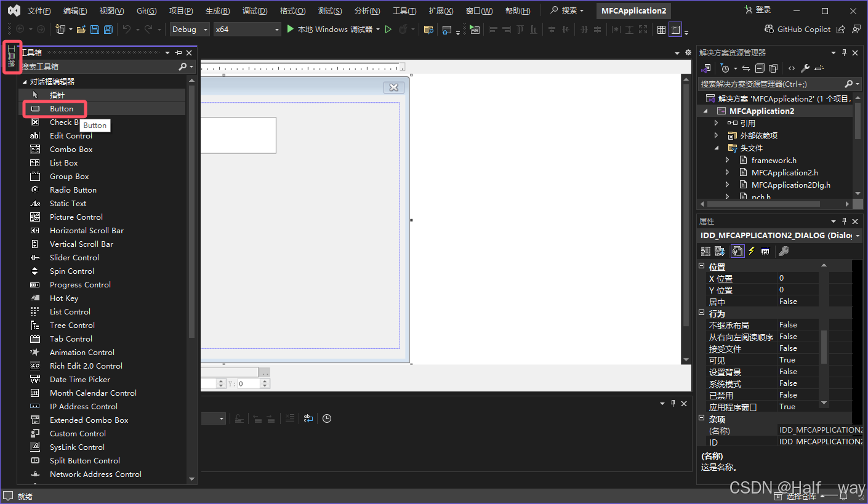Viewport: 868px width, 504px height.
Task: Open the 生成(B) menu
Action: 217,11
